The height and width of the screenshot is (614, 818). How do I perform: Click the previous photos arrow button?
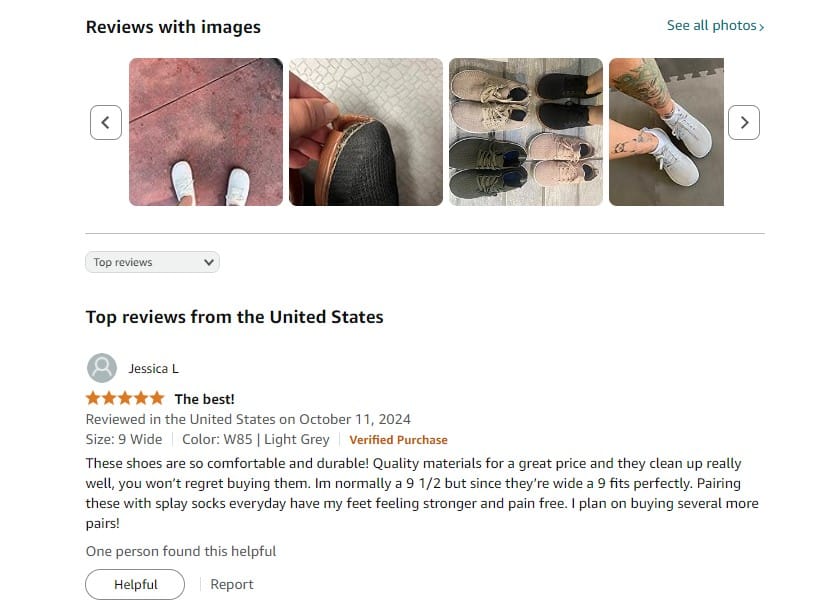(106, 123)
